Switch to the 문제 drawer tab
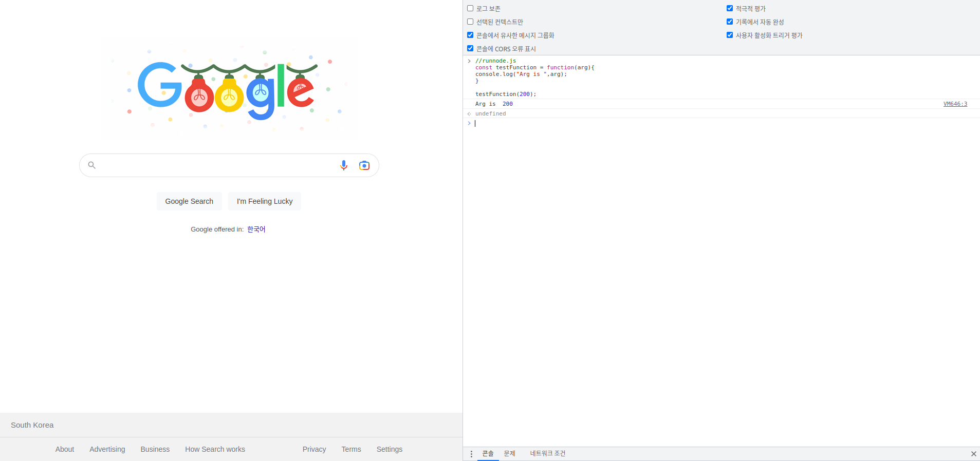980x461 pixels. pos(509,454)
